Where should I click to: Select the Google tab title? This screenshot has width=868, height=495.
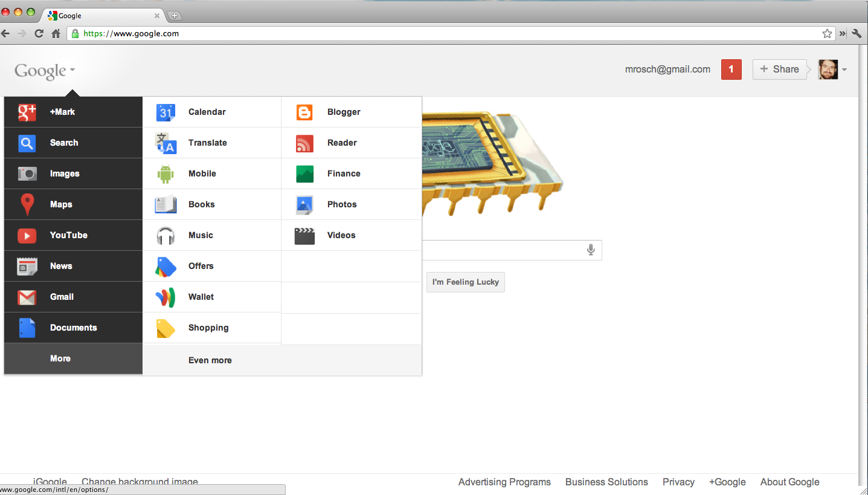(x=70, y=16)
